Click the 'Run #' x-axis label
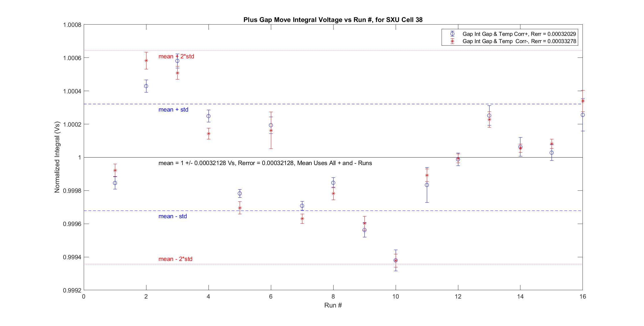Viewport: 644px width, 326px height. [333, 305]
